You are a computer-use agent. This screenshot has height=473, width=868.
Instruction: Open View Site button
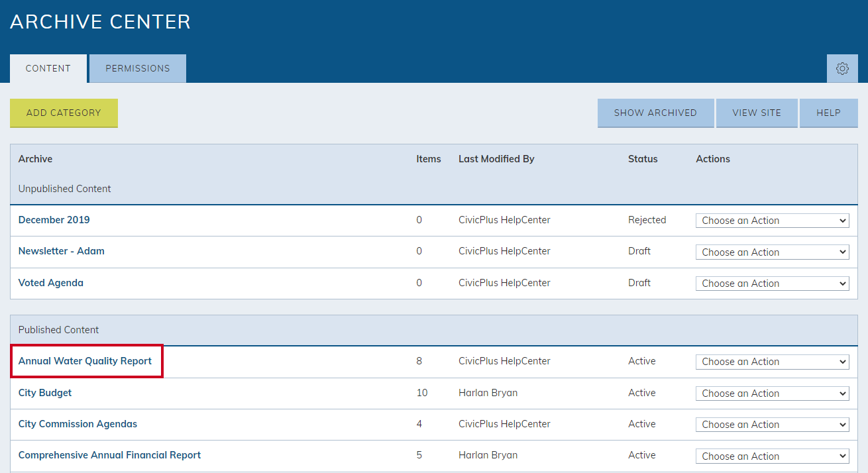[757, 113]
